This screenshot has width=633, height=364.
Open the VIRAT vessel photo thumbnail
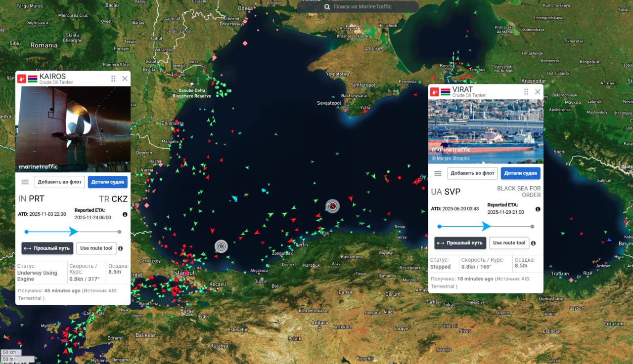pyautogui.click(x=486, y=131)
